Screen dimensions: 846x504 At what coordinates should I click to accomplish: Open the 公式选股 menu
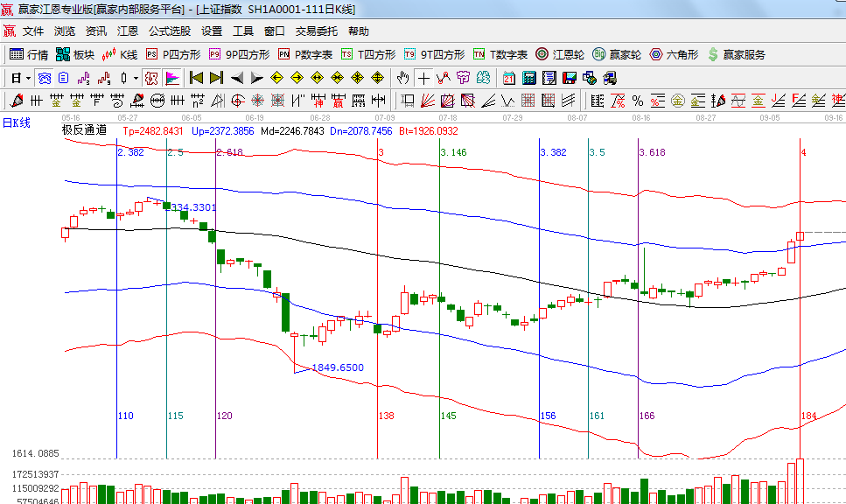tap(170, 31)
